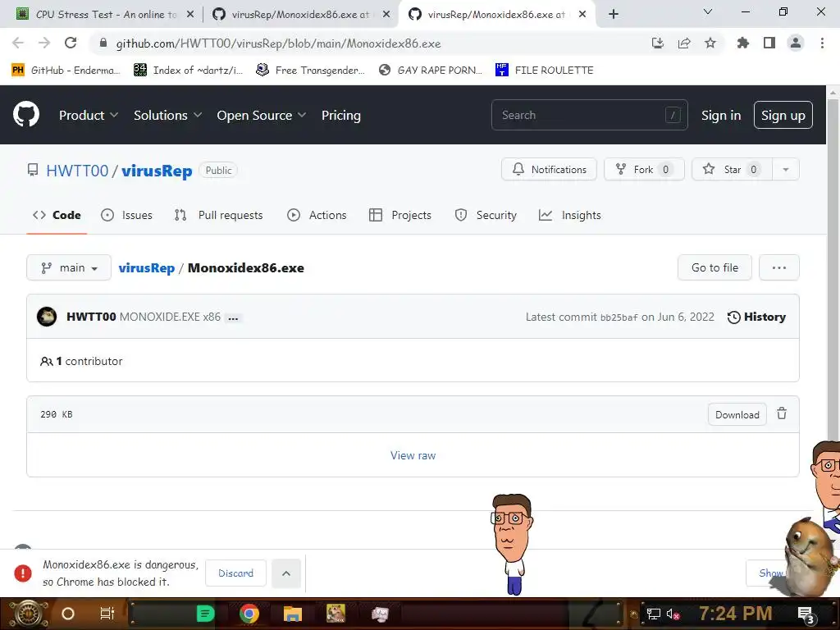Open the FILE ROULETTE bookmark

tap(545, 71)
